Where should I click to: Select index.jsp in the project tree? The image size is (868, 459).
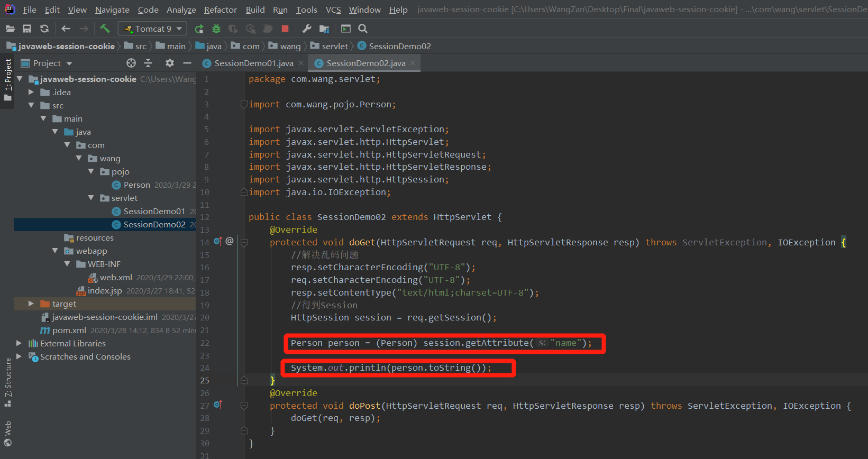[x=105, y=290]
